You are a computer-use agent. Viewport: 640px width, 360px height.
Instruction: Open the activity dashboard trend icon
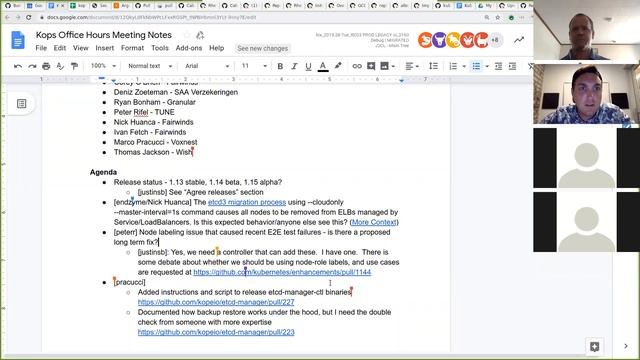click(519, 40)
